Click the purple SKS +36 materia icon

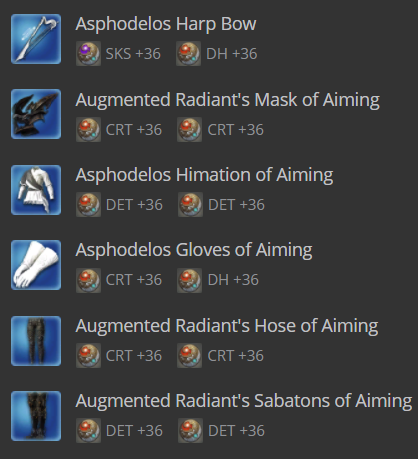(x=88, y=54)
